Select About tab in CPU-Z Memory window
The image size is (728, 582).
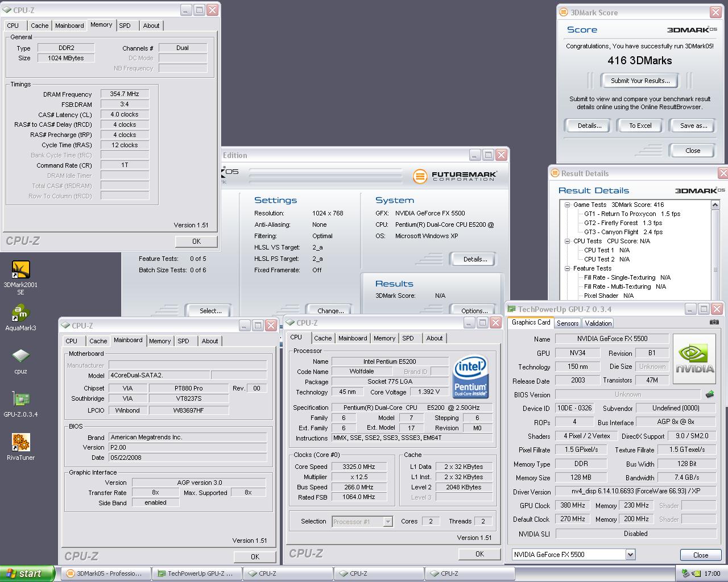coord(151,26)
